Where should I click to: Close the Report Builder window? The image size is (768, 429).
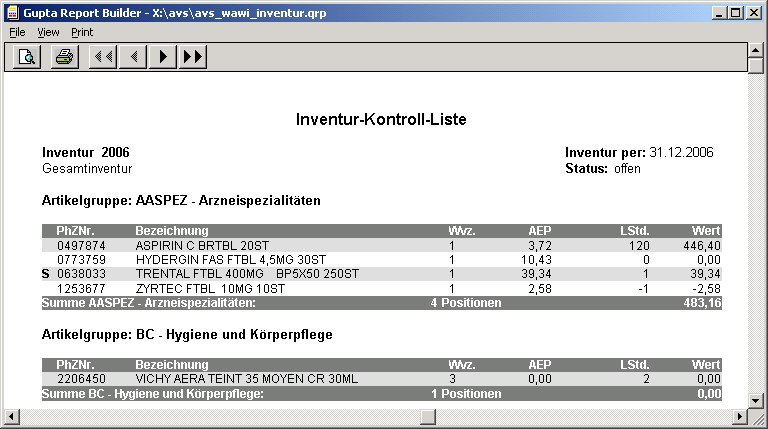pyautogui.click(x=754, y=13)
